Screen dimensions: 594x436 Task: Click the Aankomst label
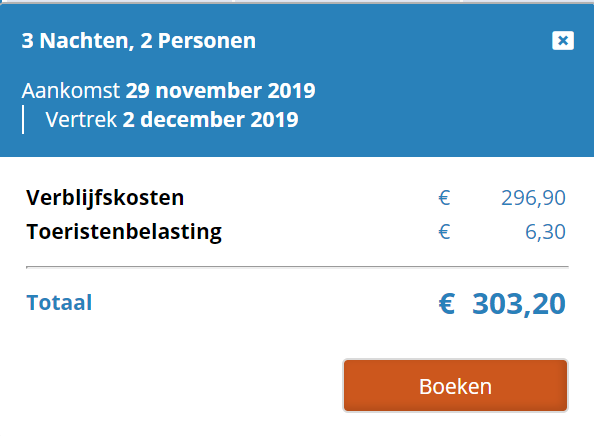pos(71,91)
